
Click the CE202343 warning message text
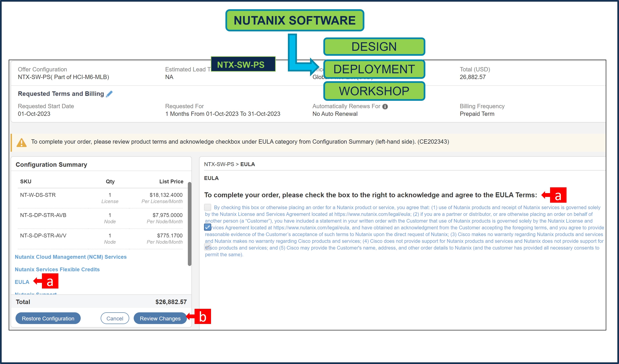click(240, 142)
